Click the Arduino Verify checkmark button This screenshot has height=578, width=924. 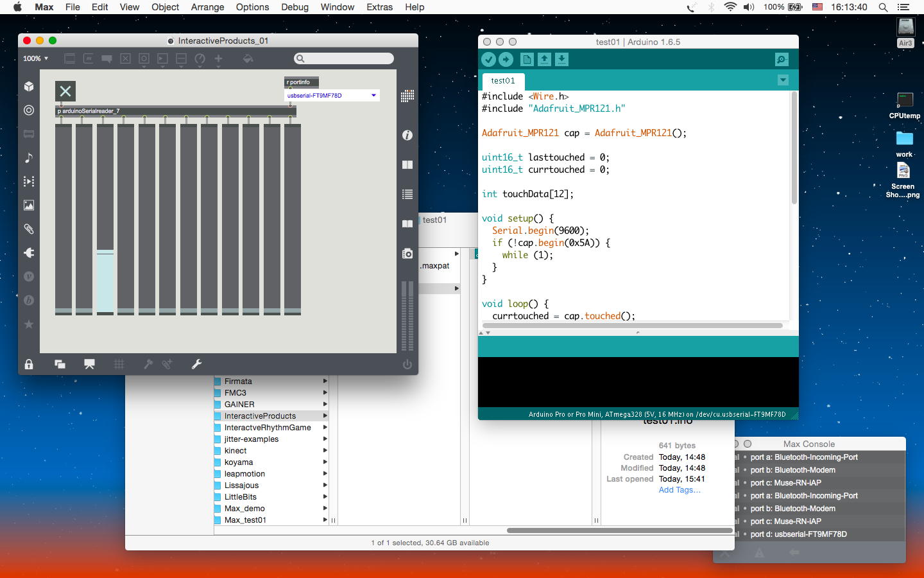click(488, 60)
